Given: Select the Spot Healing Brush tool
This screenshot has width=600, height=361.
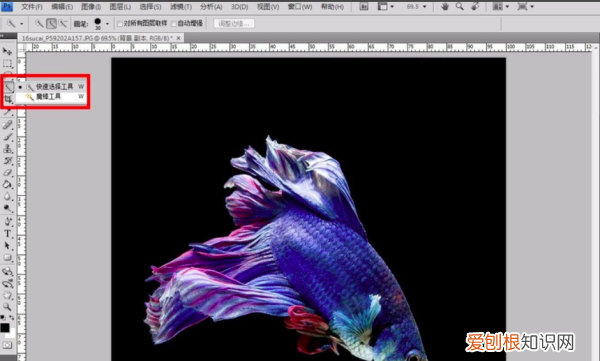Looking at the screenshot, I should coord(7,124).
